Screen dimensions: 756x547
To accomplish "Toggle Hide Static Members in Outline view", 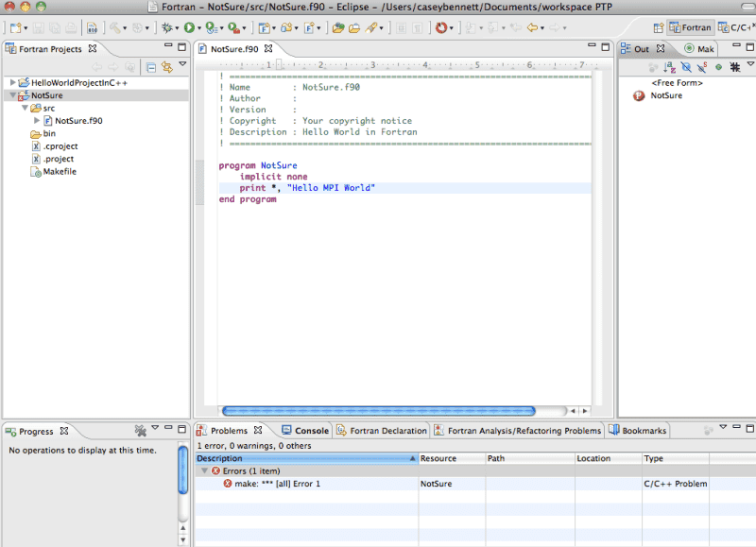I will pyautogui.click(x=701, y=67).
